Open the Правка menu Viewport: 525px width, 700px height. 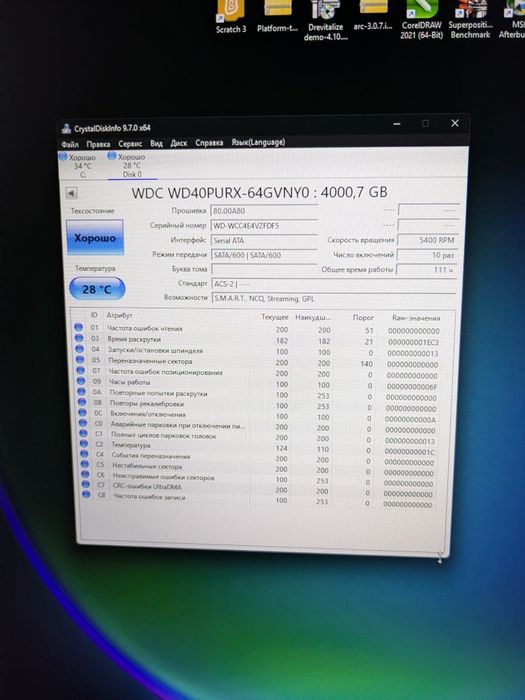[x=98, y=144]
